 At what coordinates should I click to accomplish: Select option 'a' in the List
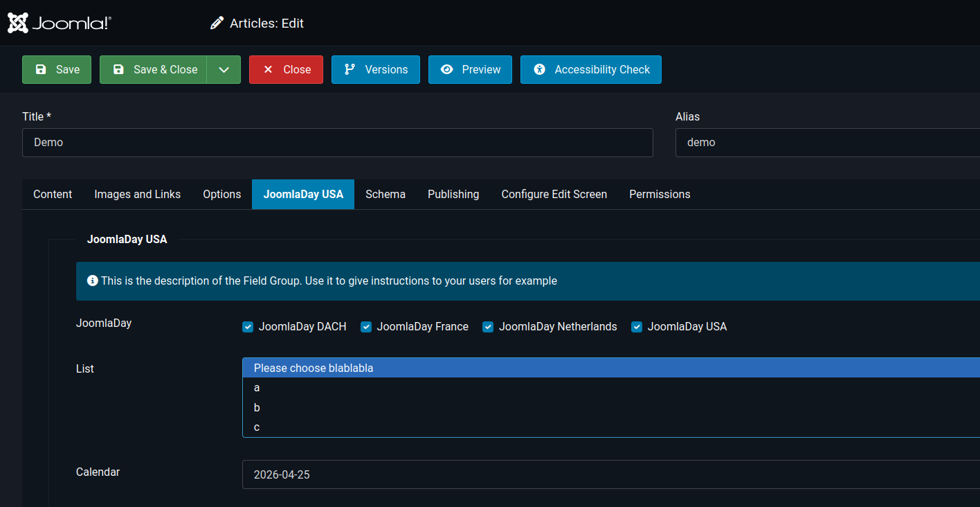(611, 388)
